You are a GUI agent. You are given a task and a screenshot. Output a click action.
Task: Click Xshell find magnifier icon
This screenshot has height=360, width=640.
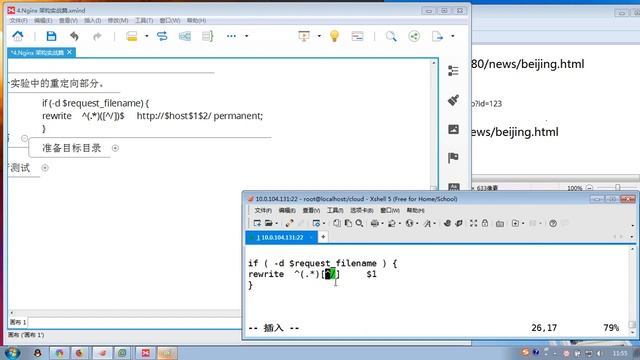359,223
